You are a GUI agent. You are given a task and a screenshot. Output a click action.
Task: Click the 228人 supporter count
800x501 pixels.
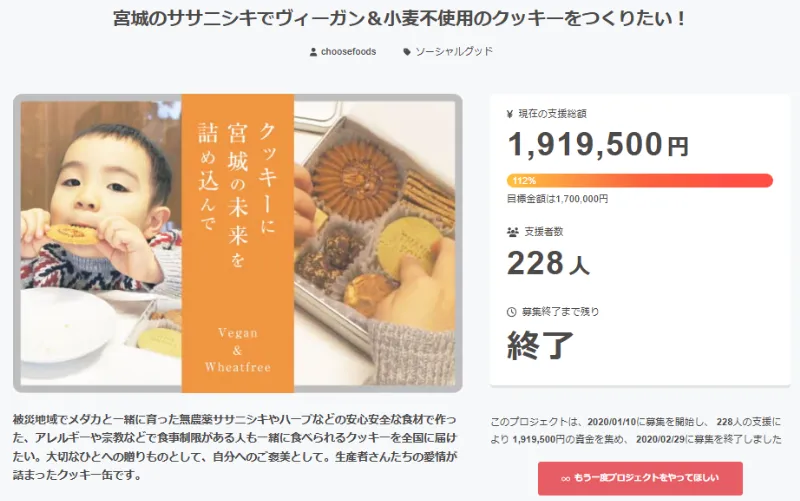pos(548,264)
